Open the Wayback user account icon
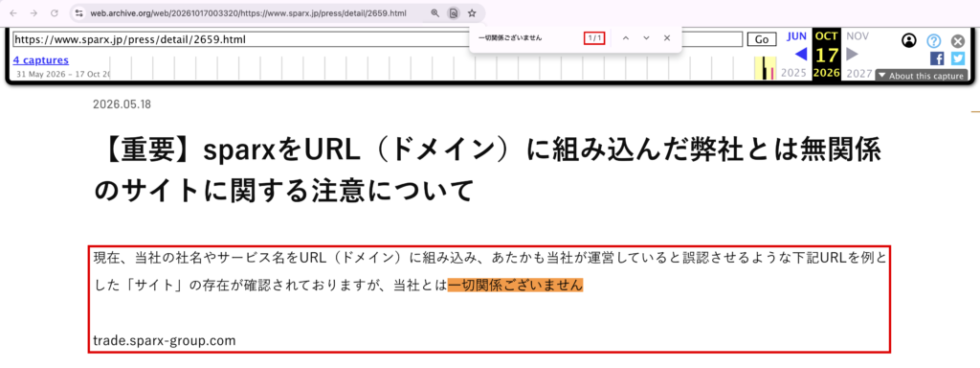 coord(909,40)
